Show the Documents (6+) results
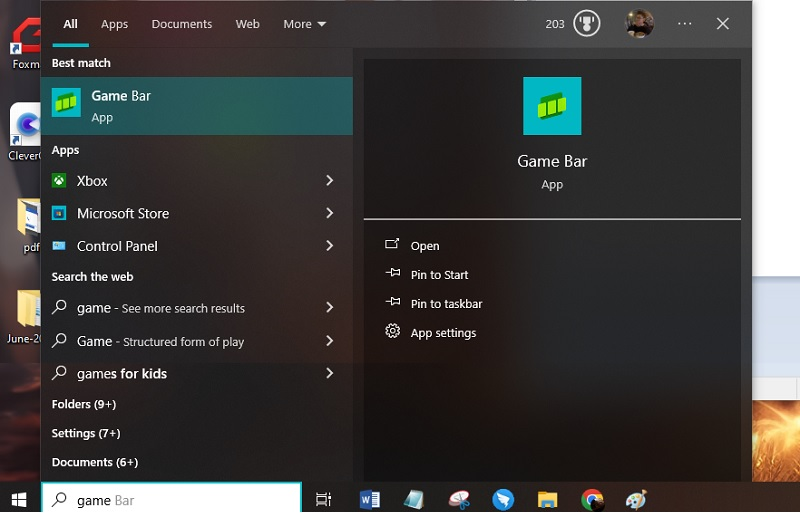The height and width of the screenshot is (513, 800). coord(95,462)
